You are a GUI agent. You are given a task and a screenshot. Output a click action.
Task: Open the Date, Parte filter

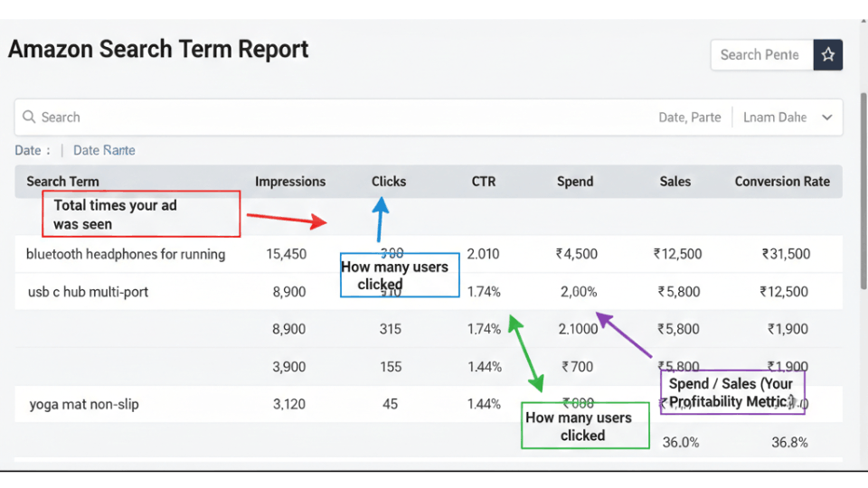tap(689, 117)
